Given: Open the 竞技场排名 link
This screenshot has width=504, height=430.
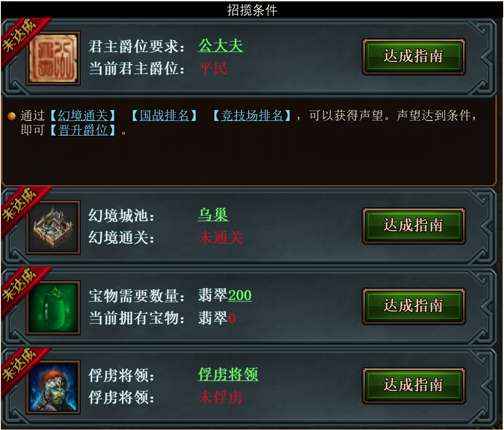Looking at the screenshot, I should click(x=252, y=115).
